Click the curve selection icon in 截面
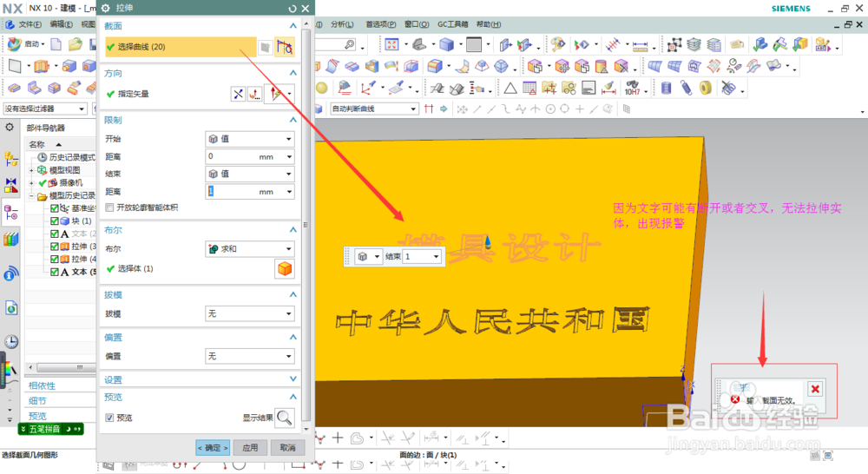The width and height of the screenshot is (868, 474). 285,47
